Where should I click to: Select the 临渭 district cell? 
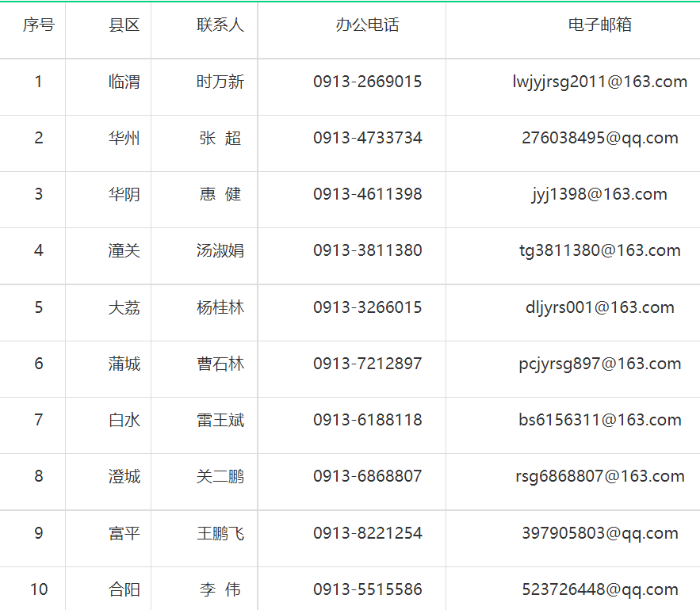124,82
